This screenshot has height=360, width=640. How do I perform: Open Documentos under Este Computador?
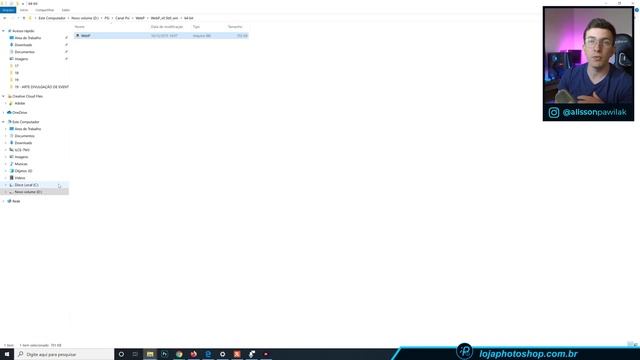(24, 136)
